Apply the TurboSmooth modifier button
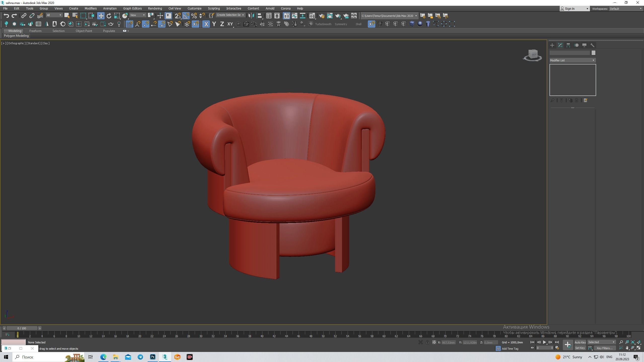 click(323, 24)
